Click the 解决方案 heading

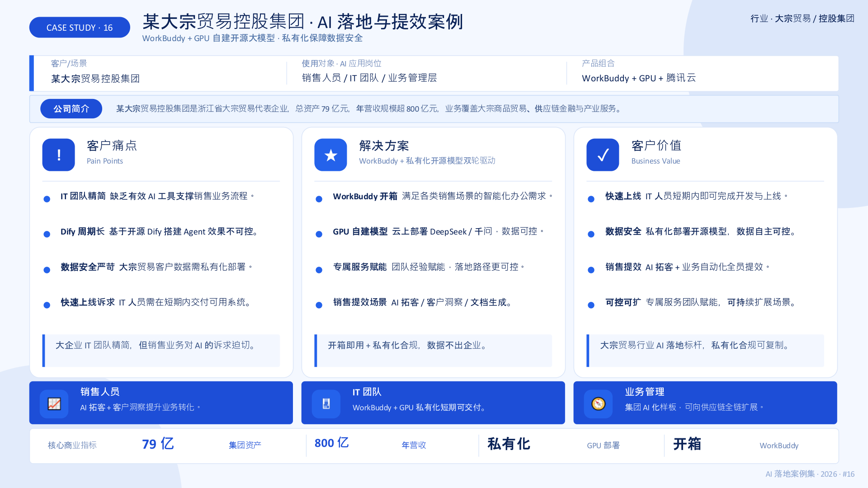point(384,145)
